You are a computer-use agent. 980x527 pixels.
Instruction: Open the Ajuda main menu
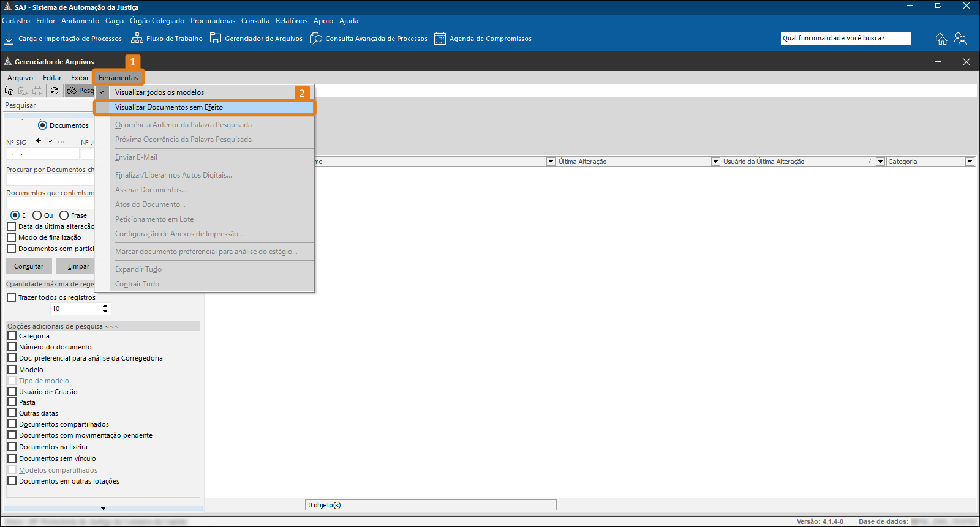pos(349,21)
